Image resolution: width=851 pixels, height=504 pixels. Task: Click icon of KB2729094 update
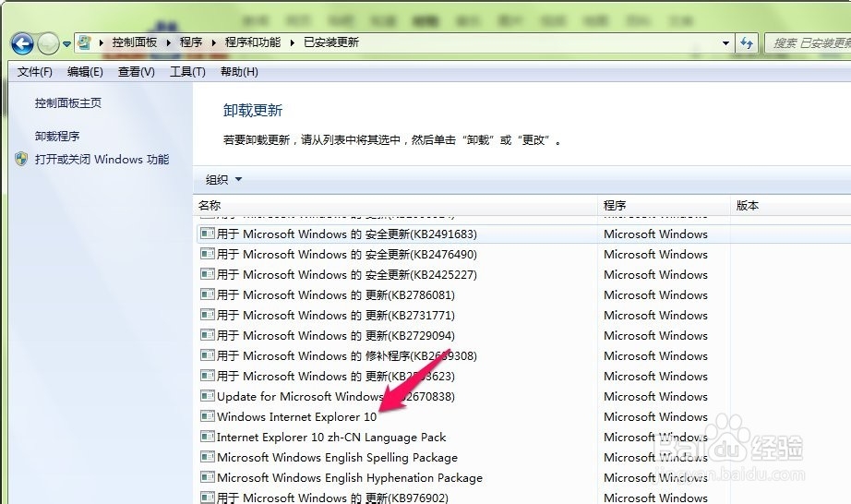coord(208,335)
